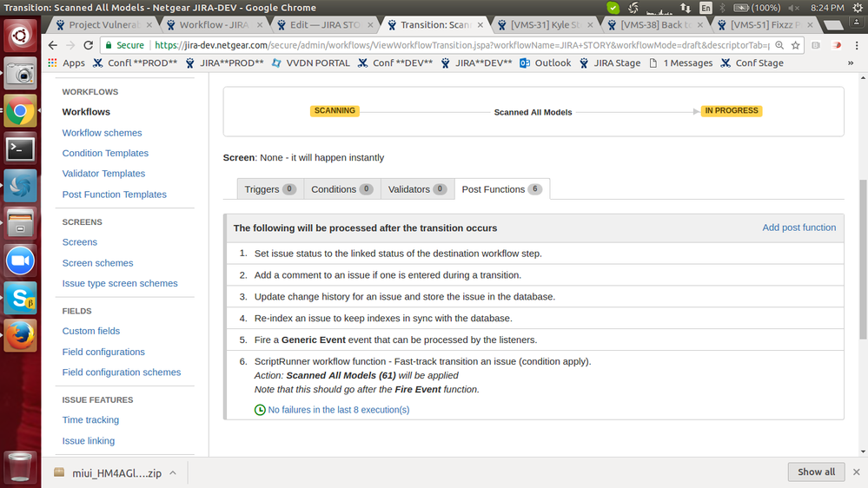Open Time tracking link
This screenshot has width=868, height=488.
(x=90, y=420)
